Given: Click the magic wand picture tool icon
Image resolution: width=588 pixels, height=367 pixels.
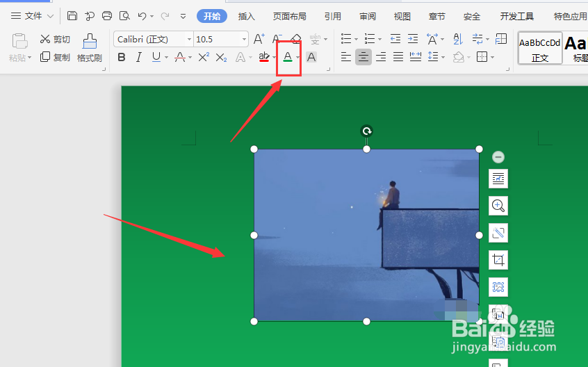Looking at the screenshot, I should click(x=498, y=233).
